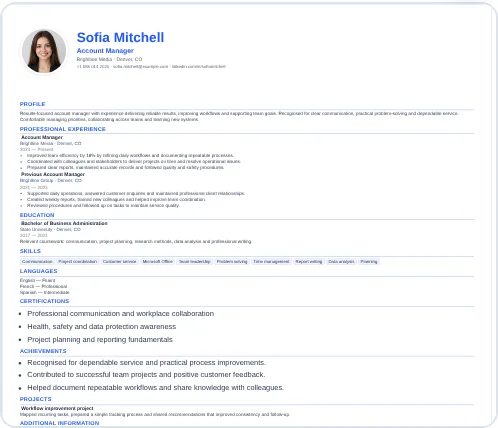Click bullet starting 'Created weekly reports'

click(x=116, y=199)
